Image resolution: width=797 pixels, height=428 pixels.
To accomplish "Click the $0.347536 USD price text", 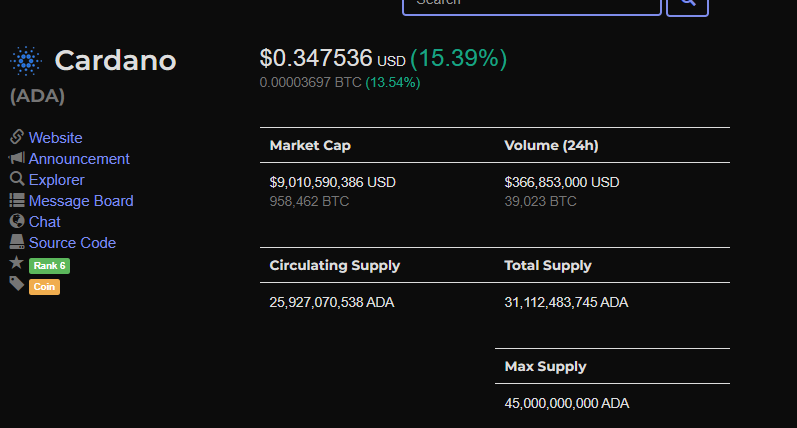I will (x=332, y=58).
